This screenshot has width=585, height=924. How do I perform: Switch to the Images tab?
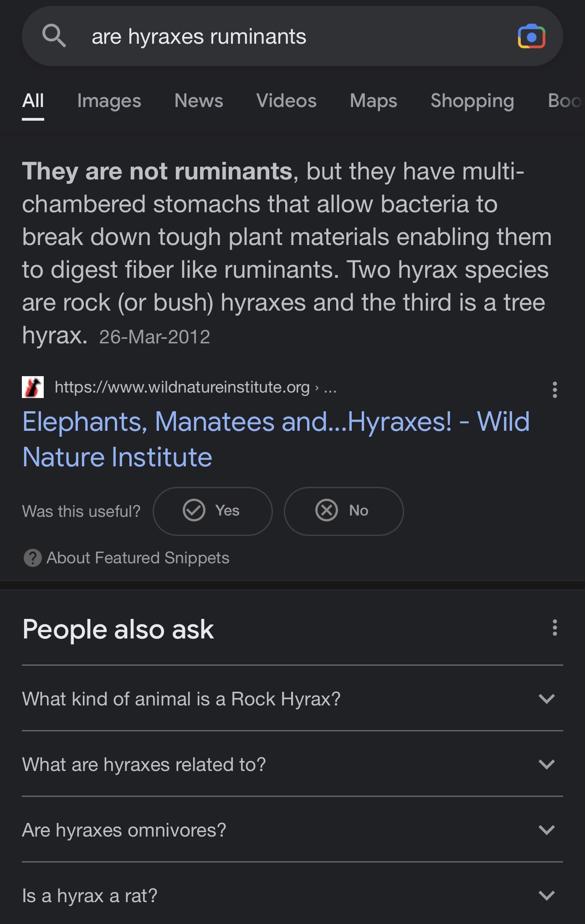tap(109, 101)
